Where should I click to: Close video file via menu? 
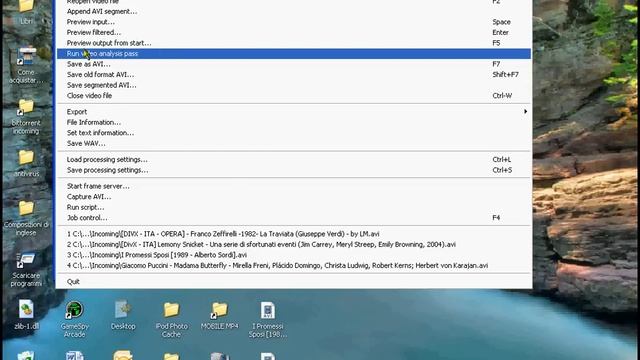[294, 96]
